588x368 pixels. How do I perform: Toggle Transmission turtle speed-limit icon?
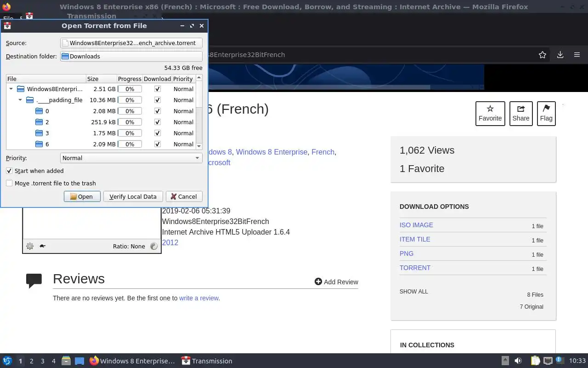click(x=42, y=246)
